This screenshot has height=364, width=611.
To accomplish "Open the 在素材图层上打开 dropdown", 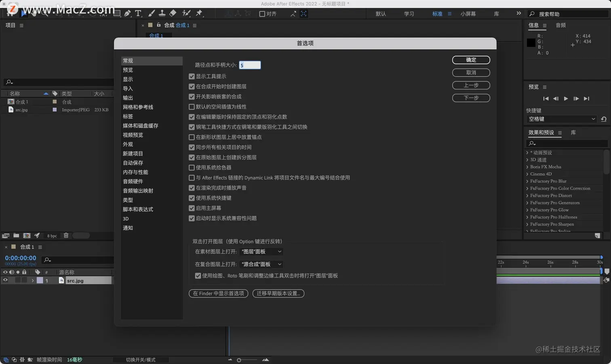I will [x=261, y=251].
